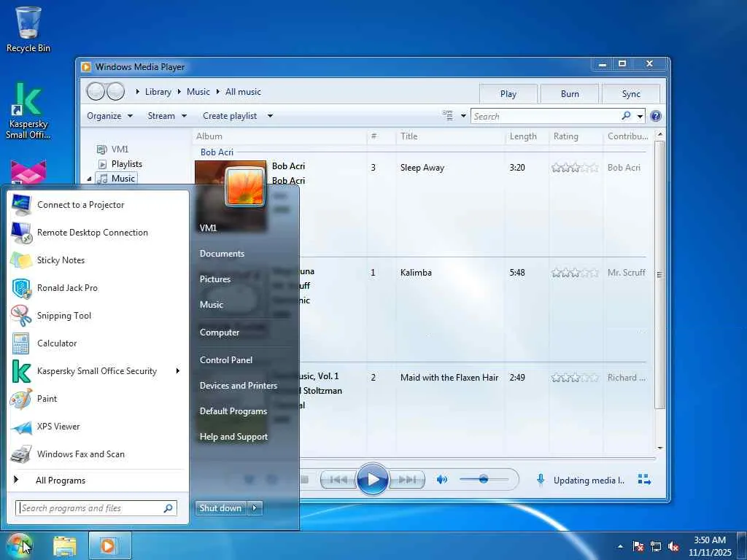
Task: Mute the Media Player volume
Action: click(441, 480)
